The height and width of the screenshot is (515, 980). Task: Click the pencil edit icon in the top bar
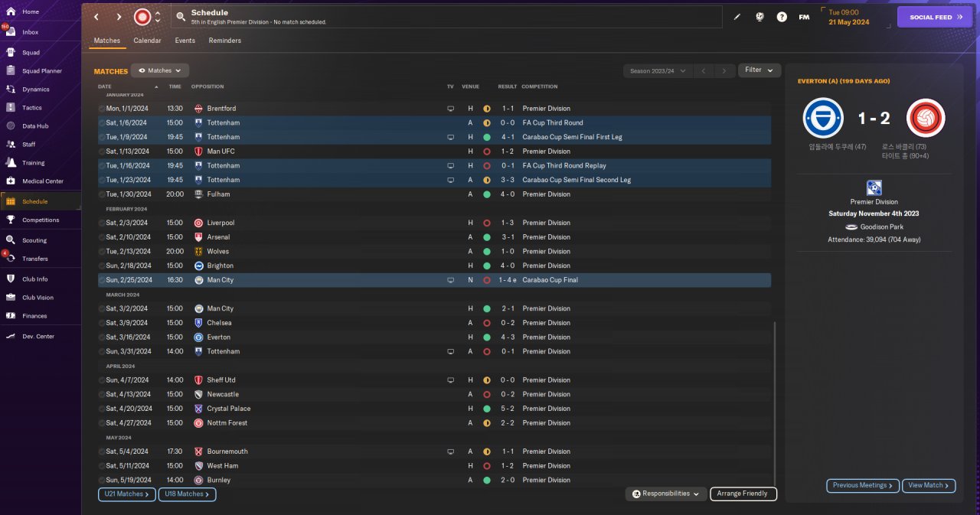pos(737,17)
